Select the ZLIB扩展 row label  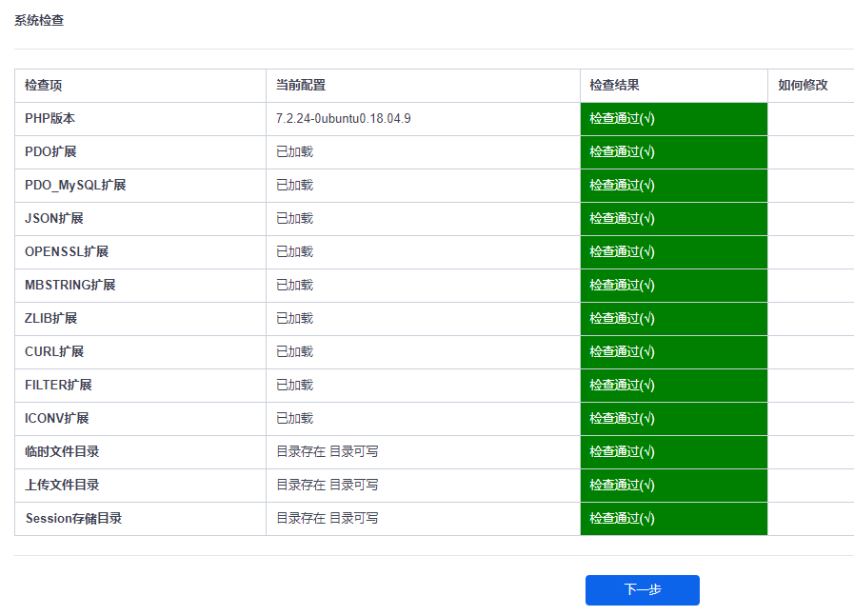click(x=50, y=319)
